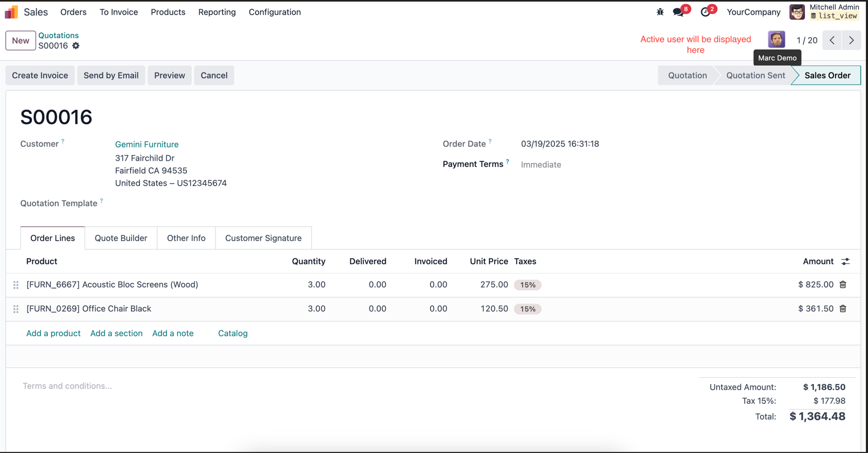Open the Quote Builder tab
The image size is (868, 453).
(x=121, y=238)
